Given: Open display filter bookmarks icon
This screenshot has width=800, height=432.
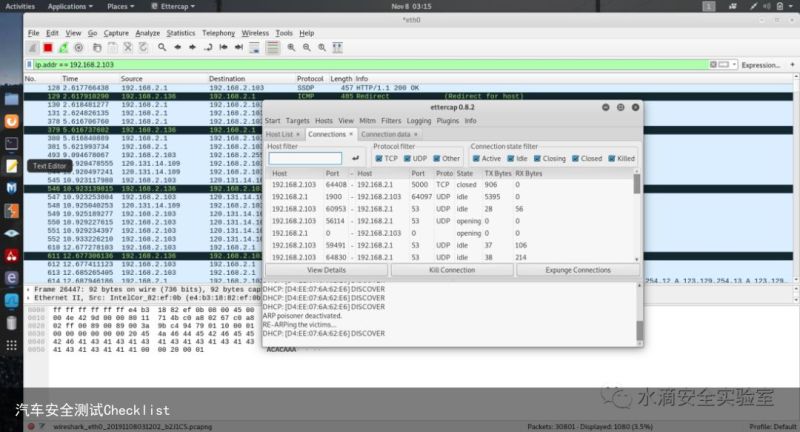Looking at the screenshot, I should [x=29, y=65].
